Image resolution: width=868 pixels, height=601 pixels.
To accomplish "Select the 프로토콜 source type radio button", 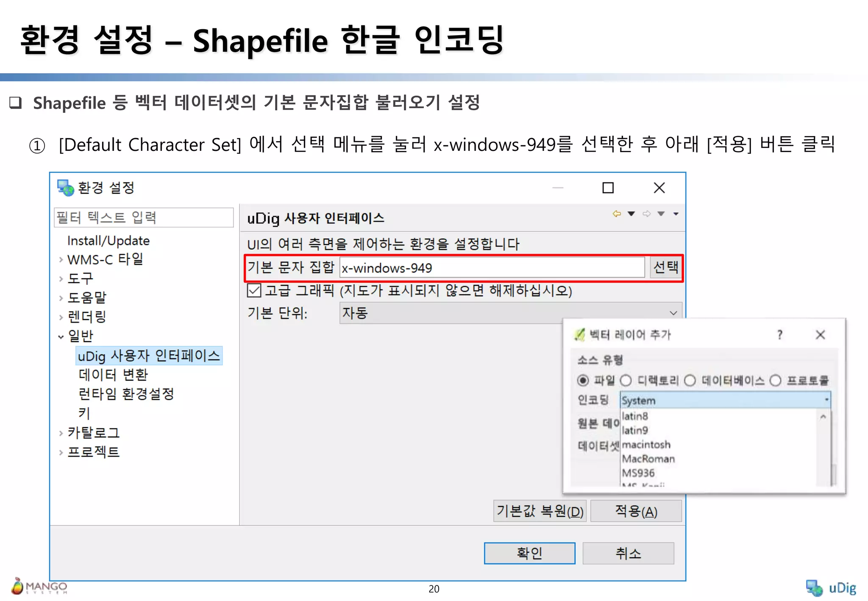I will (x=775, y=381).
